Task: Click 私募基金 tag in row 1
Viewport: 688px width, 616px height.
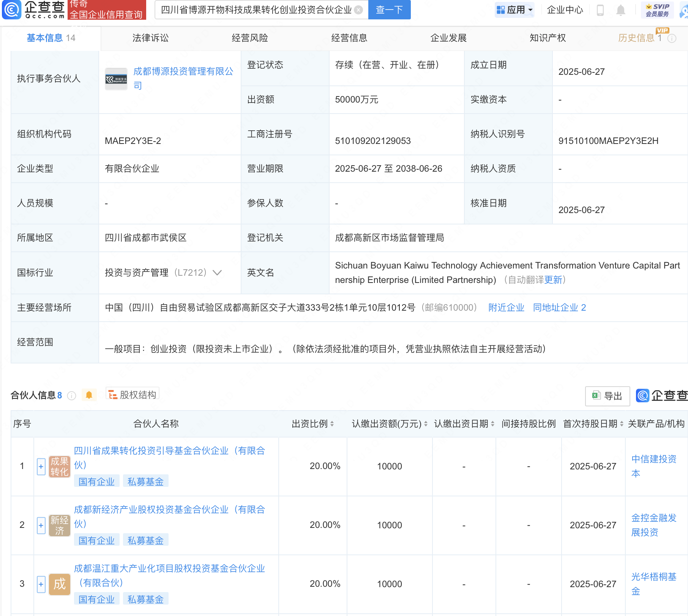Action: pyautogui.click(x=146, y=482)
